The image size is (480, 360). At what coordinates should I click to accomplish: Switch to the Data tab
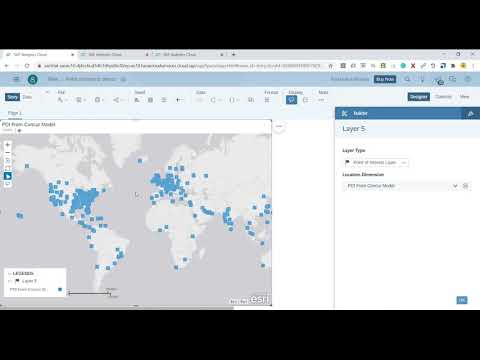(x=27, y=97)
